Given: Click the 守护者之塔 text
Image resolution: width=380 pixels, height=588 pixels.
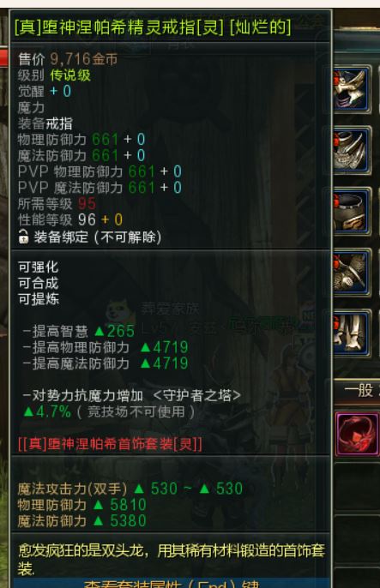Looking at the screenshot, I should (197, 395).
